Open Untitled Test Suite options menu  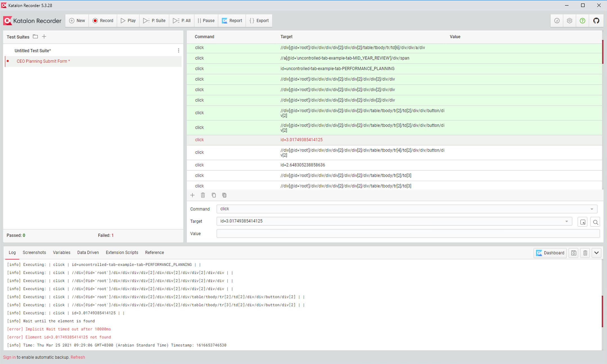tap(178, 51)
